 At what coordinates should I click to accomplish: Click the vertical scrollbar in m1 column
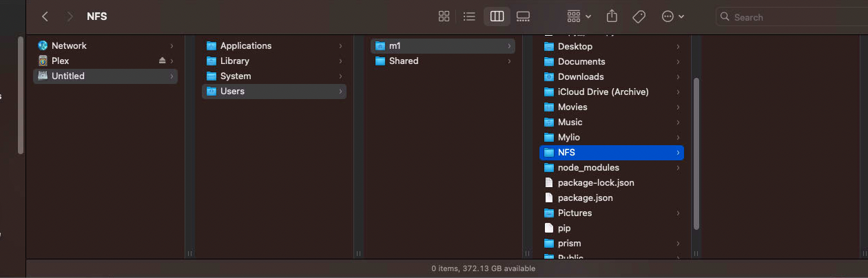click(696, 153)
